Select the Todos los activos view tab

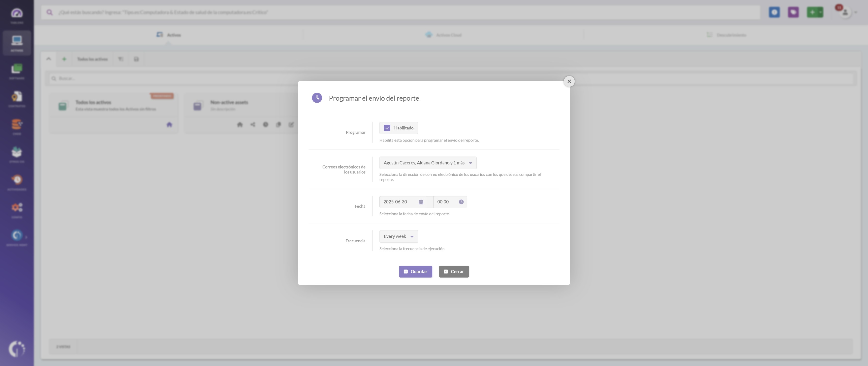(x=92, y=59)
